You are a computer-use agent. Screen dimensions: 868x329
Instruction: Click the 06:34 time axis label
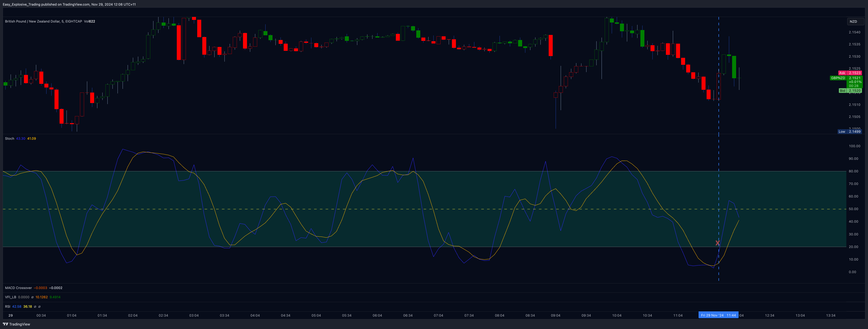tap(408, 316)
